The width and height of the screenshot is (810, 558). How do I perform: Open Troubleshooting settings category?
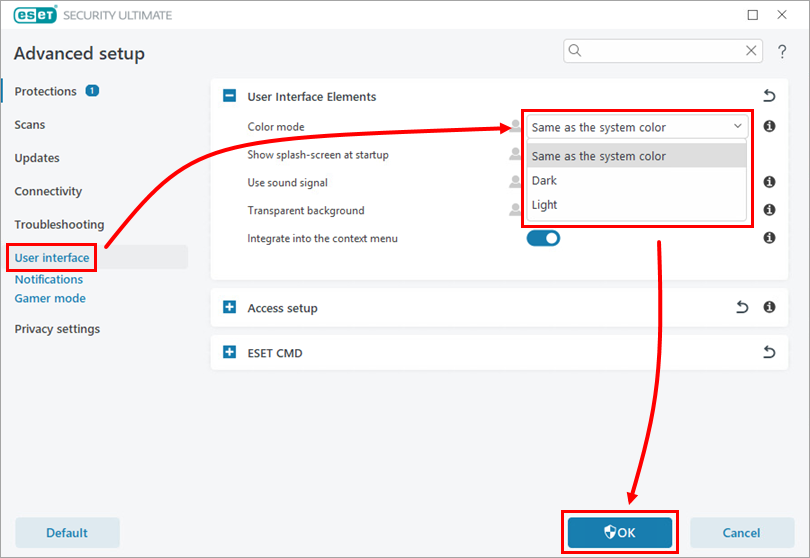click(59, 225)
